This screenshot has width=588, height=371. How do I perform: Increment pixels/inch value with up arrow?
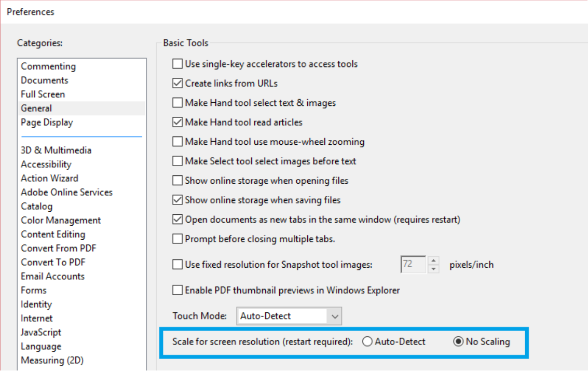pyautogui.click(x=433, y=261)
